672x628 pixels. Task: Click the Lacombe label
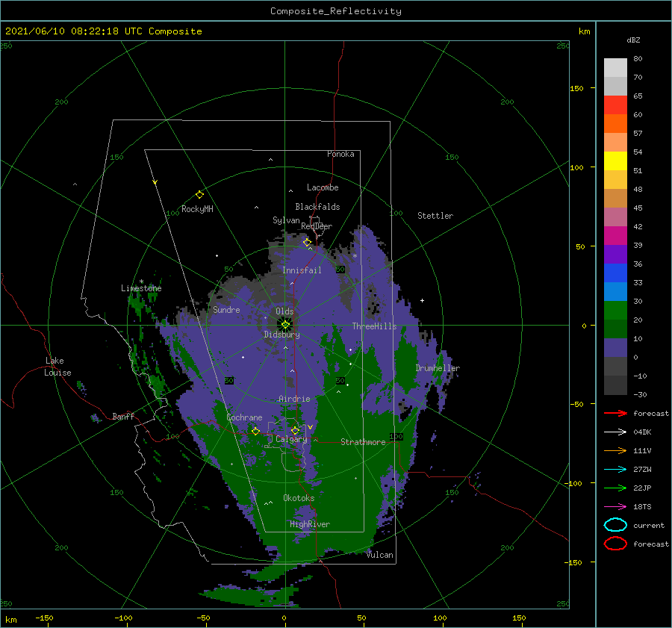tap(323, 187)
